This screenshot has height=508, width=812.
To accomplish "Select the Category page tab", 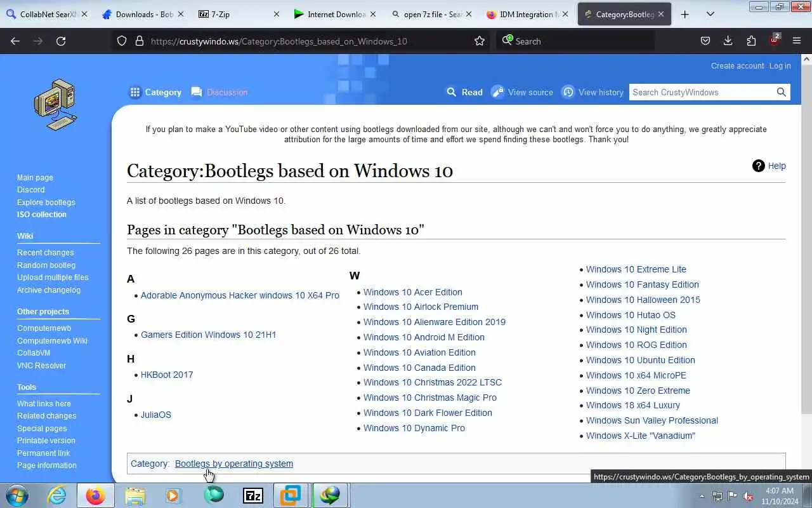I will click(155, 92).
